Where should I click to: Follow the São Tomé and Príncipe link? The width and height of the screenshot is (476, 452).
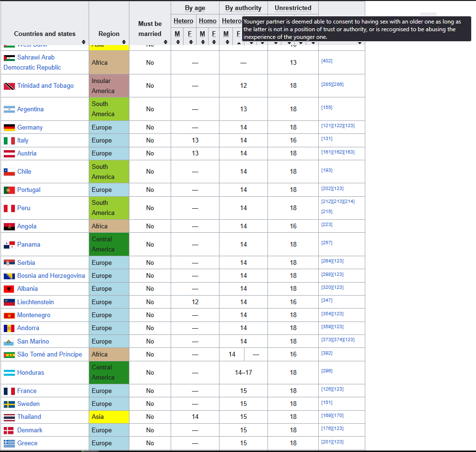49,355
